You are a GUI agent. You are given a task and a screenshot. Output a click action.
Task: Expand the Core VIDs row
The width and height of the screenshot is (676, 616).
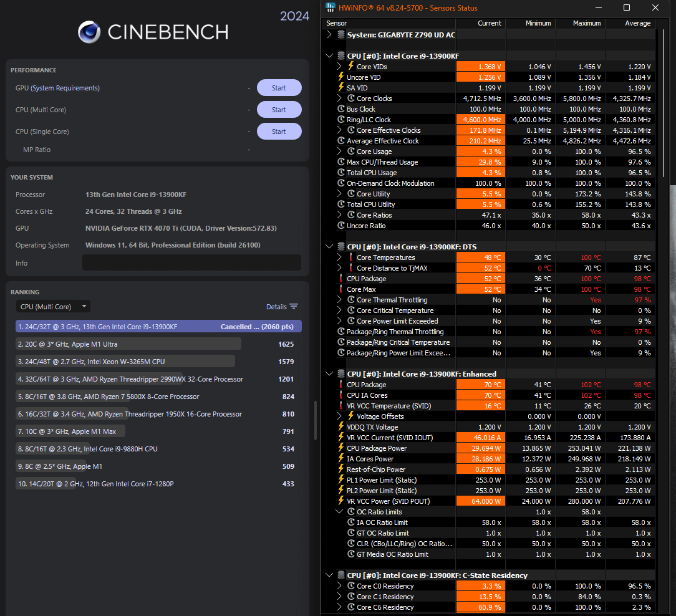coord(339,66)
